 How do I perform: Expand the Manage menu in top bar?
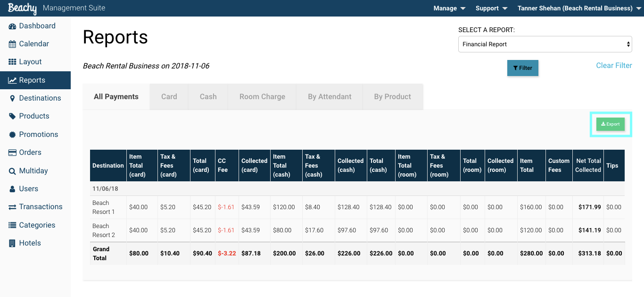tap(449, 8)
